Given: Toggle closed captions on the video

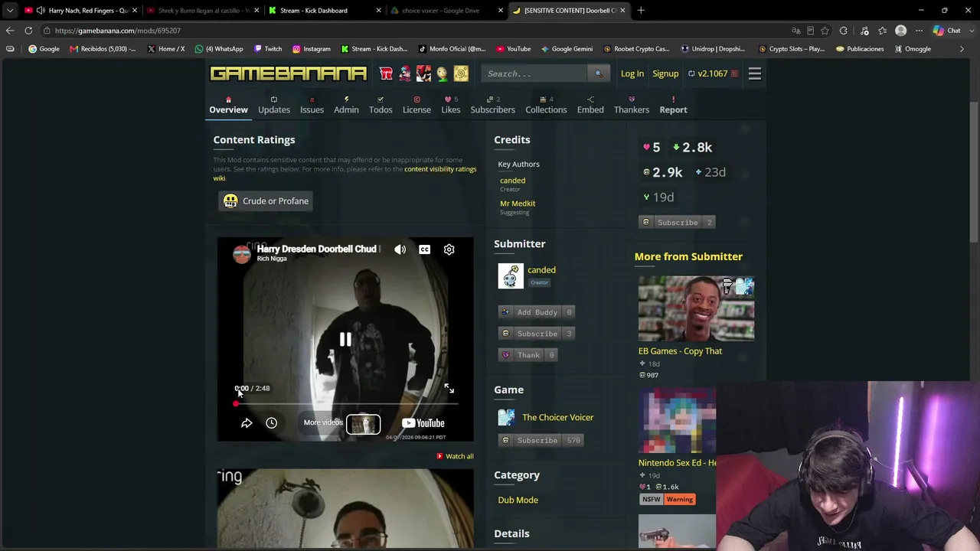Looking at the screenshot, I should (x=424, y=249).
